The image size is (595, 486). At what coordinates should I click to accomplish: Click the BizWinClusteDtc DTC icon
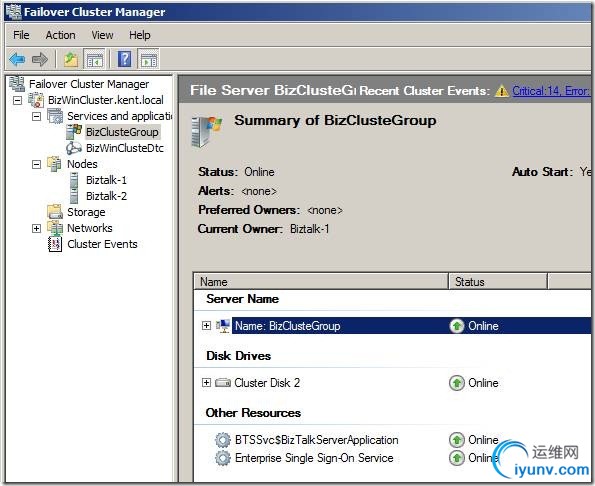pos(74,148)
